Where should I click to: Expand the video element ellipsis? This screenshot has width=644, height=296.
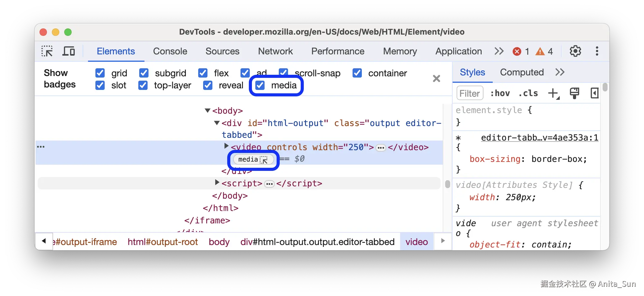tap(381, 148)
